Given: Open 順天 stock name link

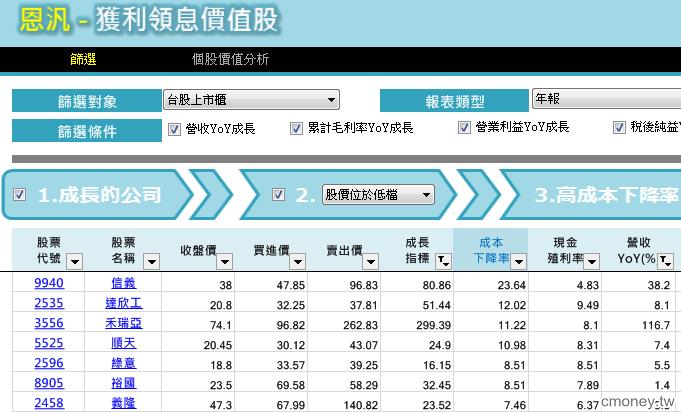Looking at the screenshot, I should (124, 343).
